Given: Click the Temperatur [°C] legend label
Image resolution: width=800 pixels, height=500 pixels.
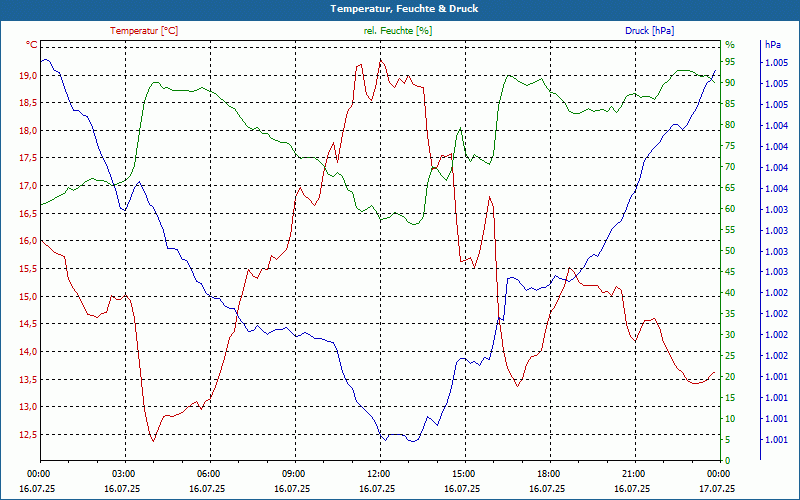Looking at the screenshot, I should tap(144, 31).
